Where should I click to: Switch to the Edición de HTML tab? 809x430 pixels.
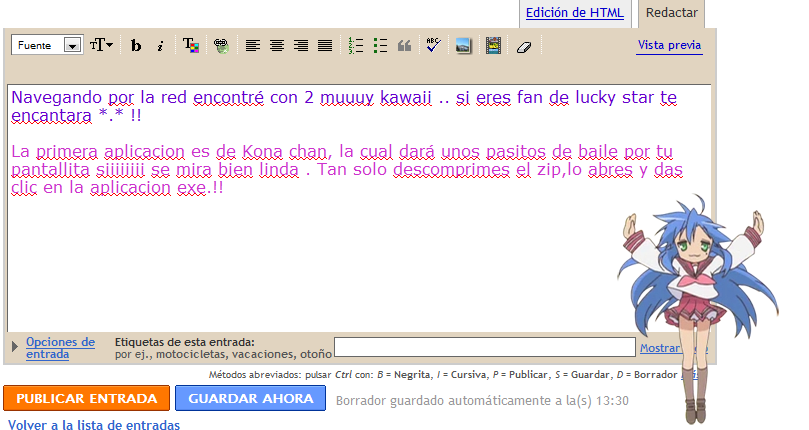tap(575, 13)
